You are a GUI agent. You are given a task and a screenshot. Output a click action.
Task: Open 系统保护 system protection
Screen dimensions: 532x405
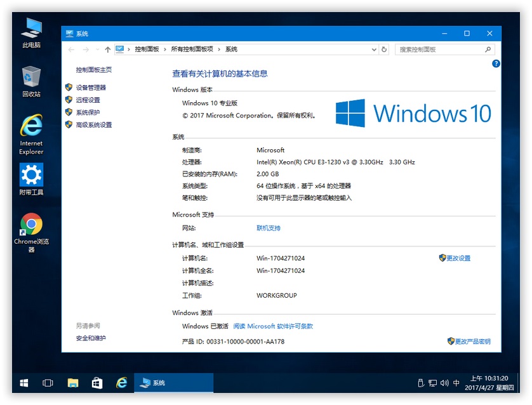[x=88, y=112]
